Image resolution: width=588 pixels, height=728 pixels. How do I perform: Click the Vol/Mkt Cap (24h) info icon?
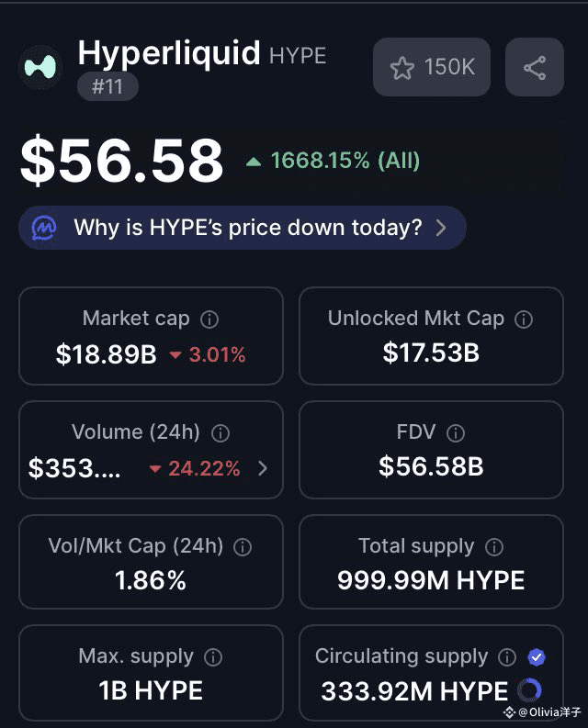[x=243, y=547]
